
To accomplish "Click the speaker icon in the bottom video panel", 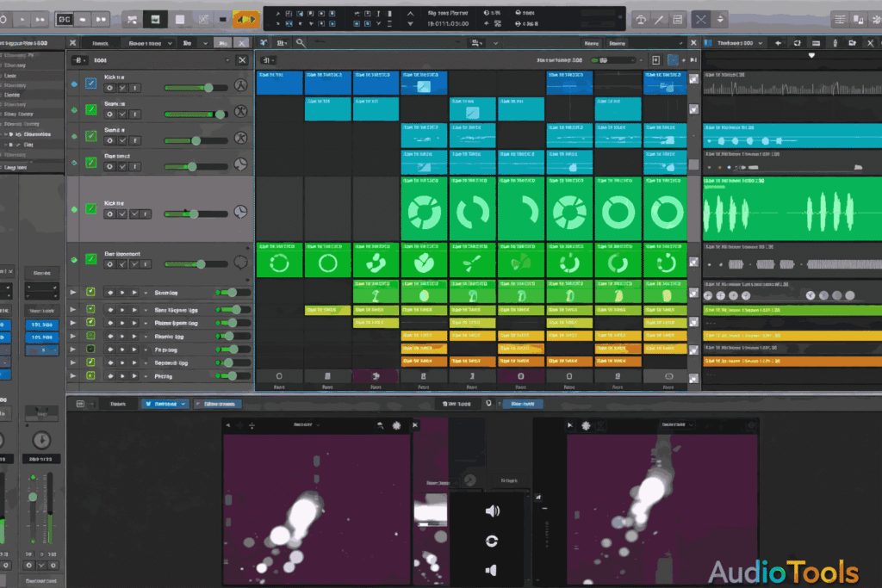I will [491, 511].
